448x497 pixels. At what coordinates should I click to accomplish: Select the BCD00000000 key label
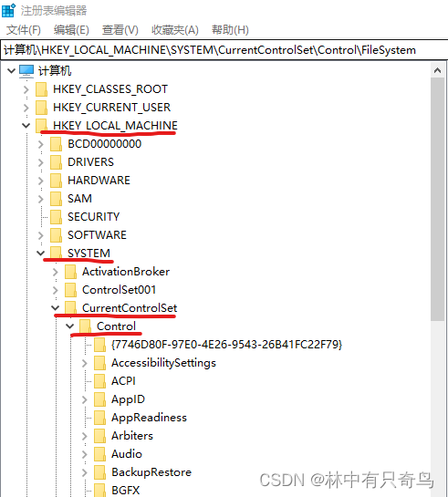pos(105,144)
